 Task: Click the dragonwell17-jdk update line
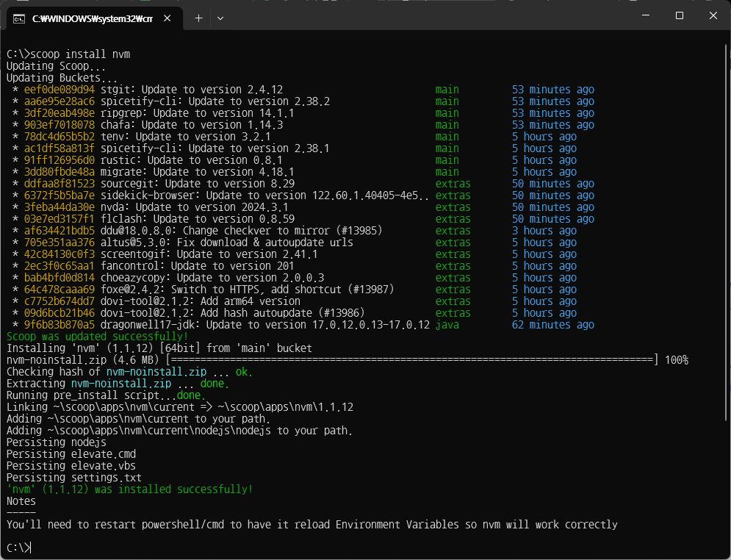pos(264,325)
